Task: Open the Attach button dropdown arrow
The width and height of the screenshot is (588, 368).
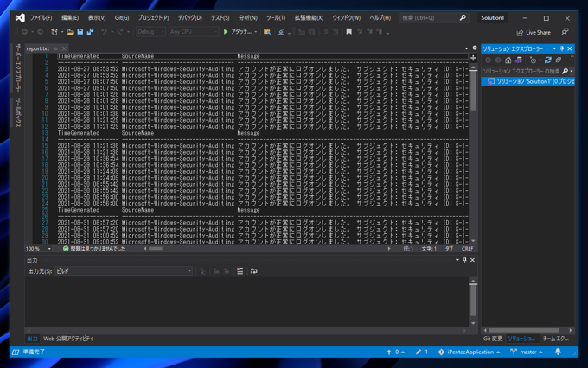Action: (x=256, y=32)
